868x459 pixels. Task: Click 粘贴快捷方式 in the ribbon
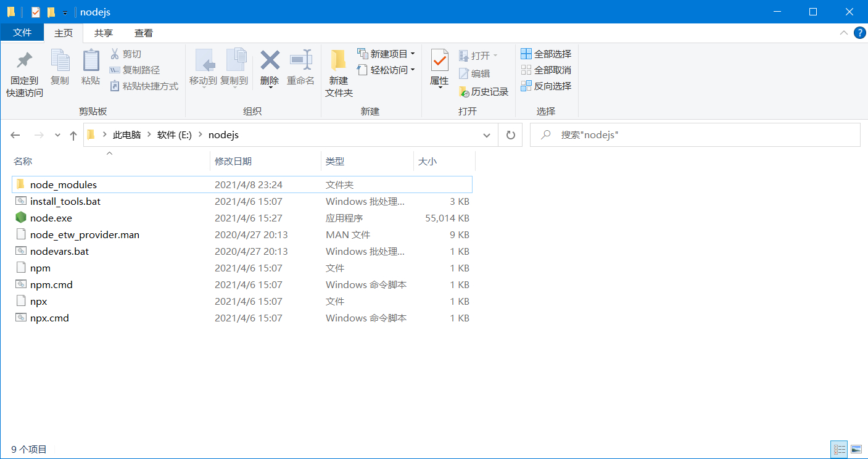pyautogui.click(x=144, y=86)
